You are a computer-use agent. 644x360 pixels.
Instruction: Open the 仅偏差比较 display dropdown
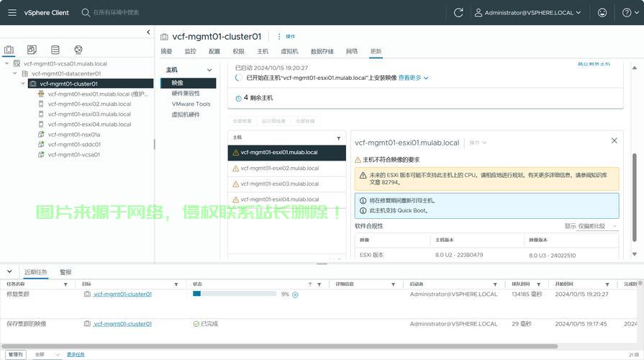(597, 226)
